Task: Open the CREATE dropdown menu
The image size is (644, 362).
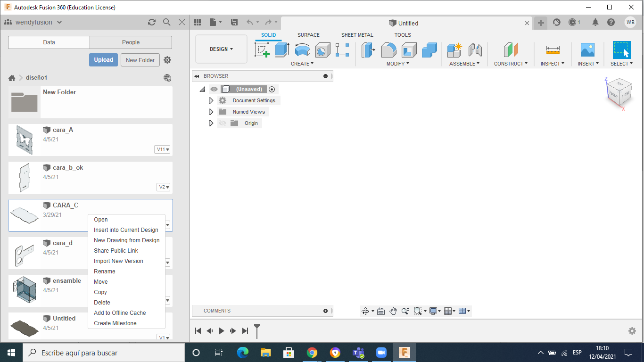Action: (302, 64)
